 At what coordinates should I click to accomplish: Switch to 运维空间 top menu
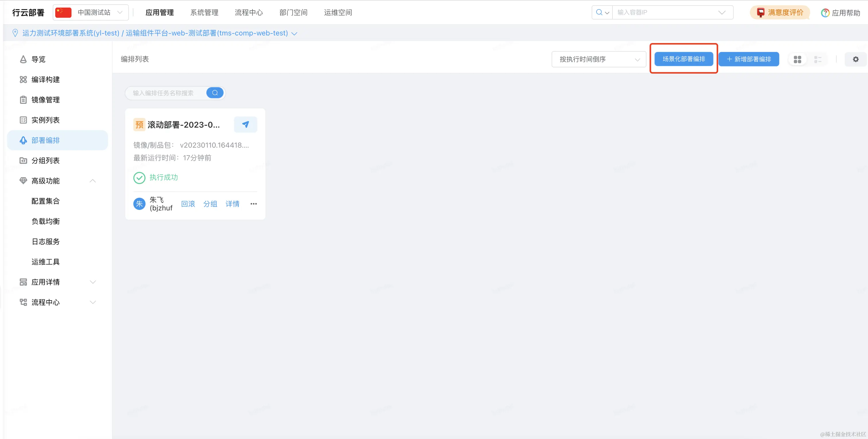point(338,12)
